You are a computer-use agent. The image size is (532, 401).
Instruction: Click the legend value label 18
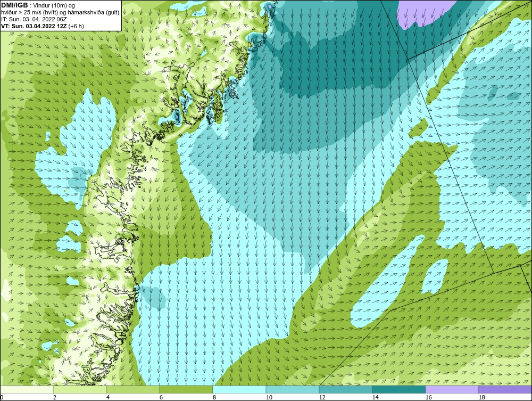pos(481,397)
